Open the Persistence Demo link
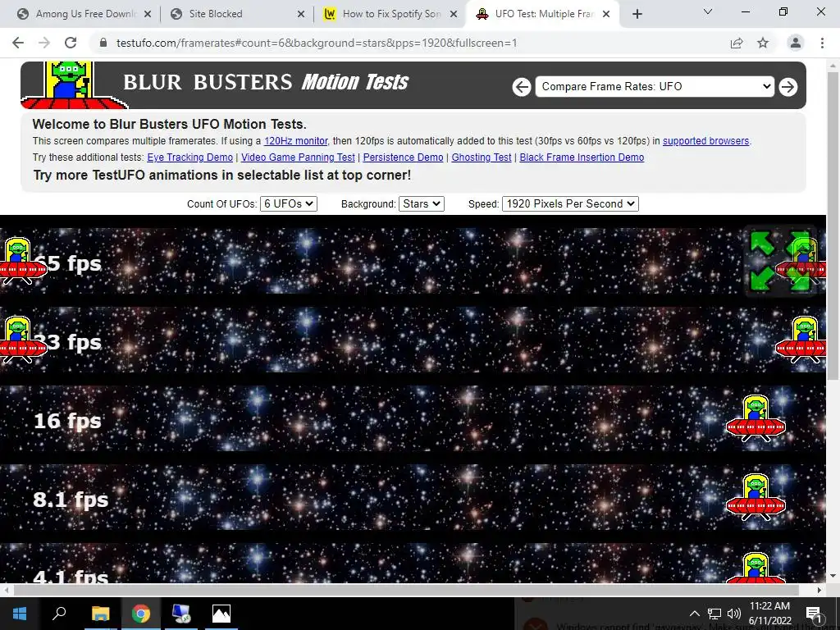Screen dimensions: 840x630 (404, 157)
